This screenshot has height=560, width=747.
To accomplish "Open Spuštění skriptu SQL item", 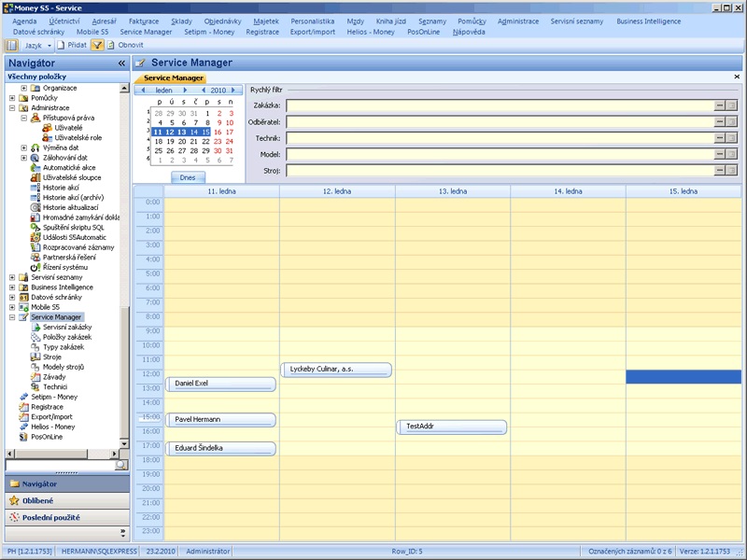I will click(x=74, y=227).
